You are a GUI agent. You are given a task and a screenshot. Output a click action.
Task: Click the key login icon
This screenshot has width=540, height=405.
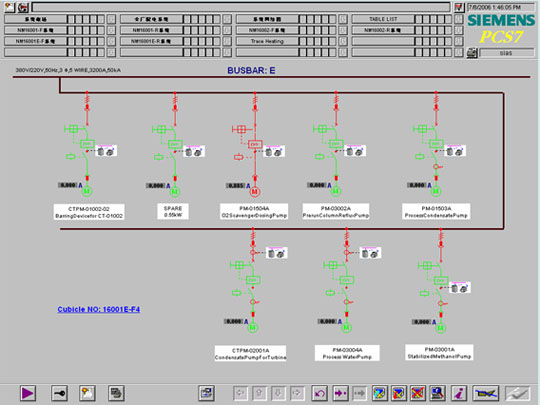(x=59, y=393)
